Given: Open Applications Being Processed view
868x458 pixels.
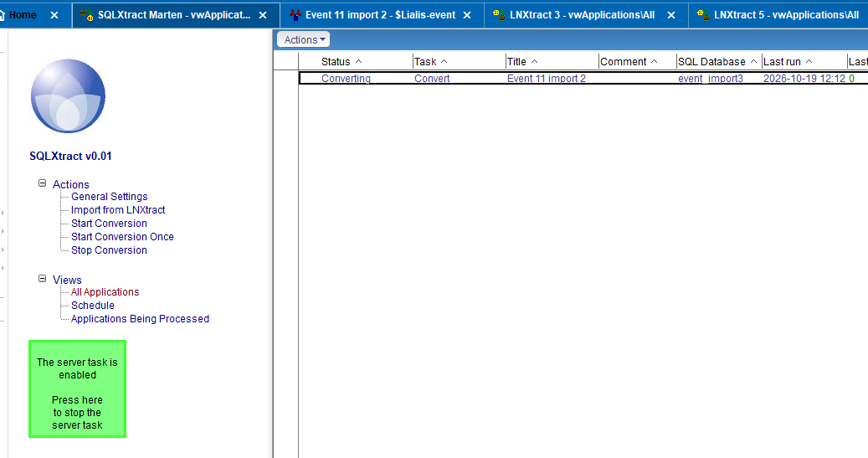Looking at the screenshot, I should tap(140, 318).
